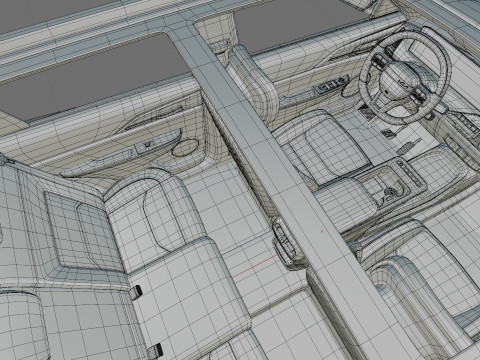Click the logo hub on the steering wheel
480x360 pixels.
tap(399, 81)
